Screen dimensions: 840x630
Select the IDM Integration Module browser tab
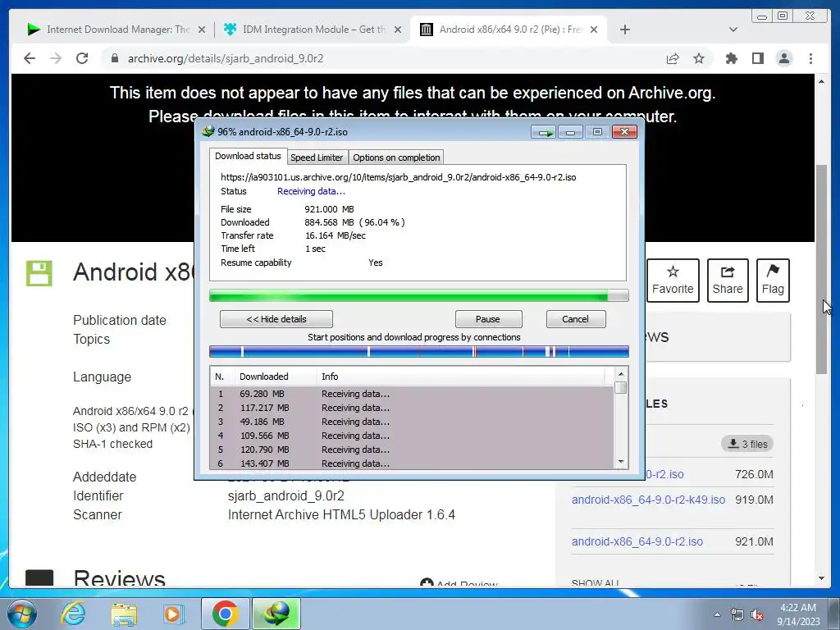(x=311, y=30)
